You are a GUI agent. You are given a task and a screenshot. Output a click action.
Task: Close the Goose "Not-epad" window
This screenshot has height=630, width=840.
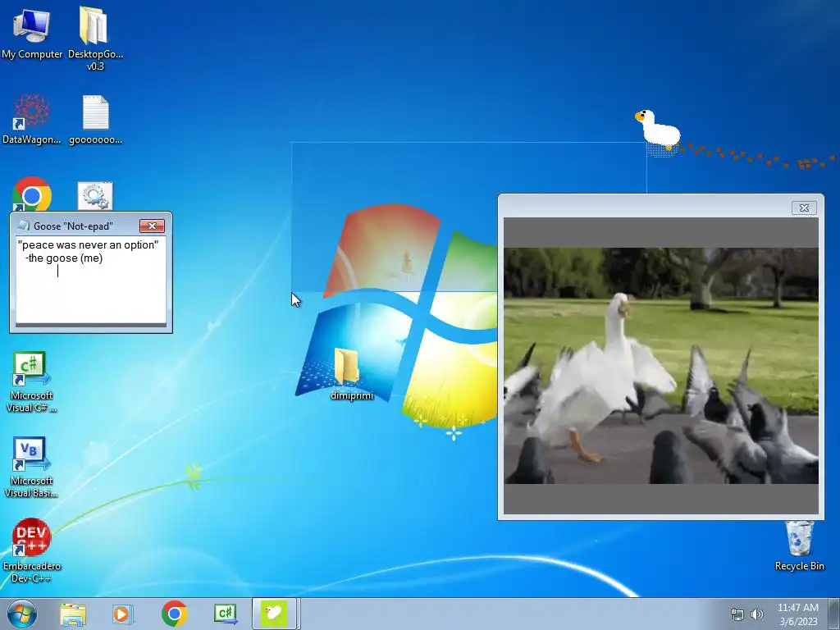[152, 226]
